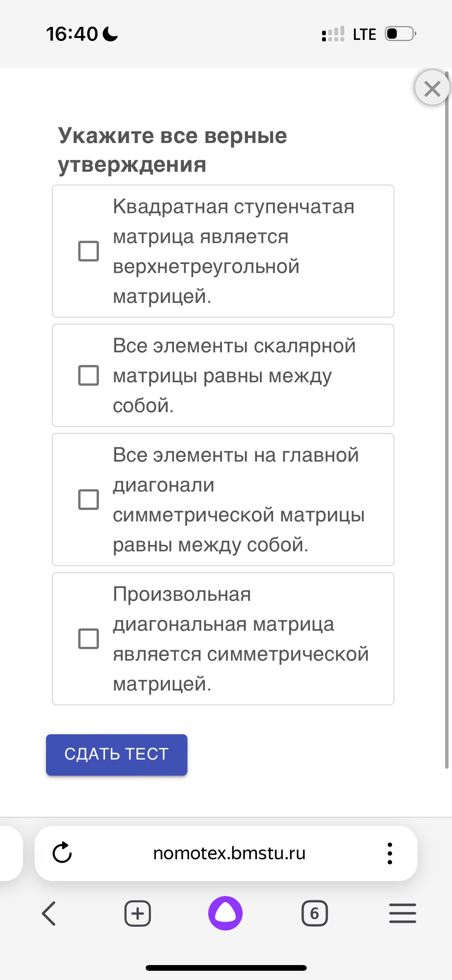Image resolution: width=452 pixels, height=980 pixels.
Task: Check the square echelon matrix statement checkbox
Action: click(89, 251)
